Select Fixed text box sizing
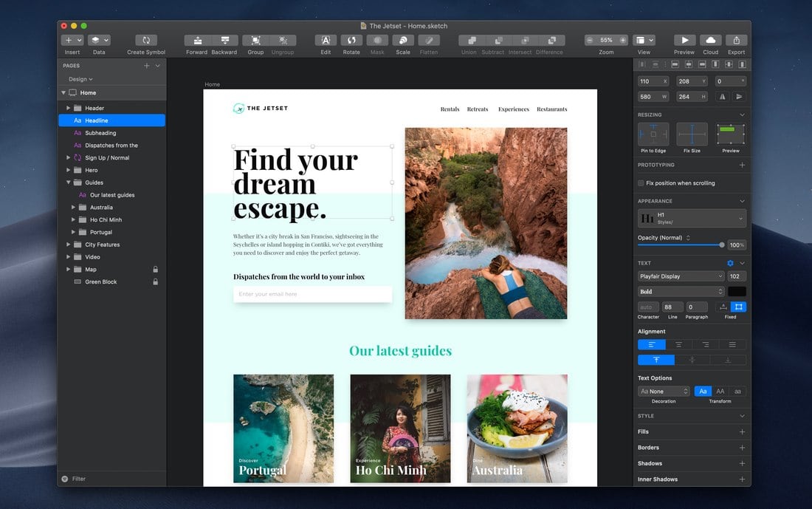Screen dimensions: 812x509 738,307
